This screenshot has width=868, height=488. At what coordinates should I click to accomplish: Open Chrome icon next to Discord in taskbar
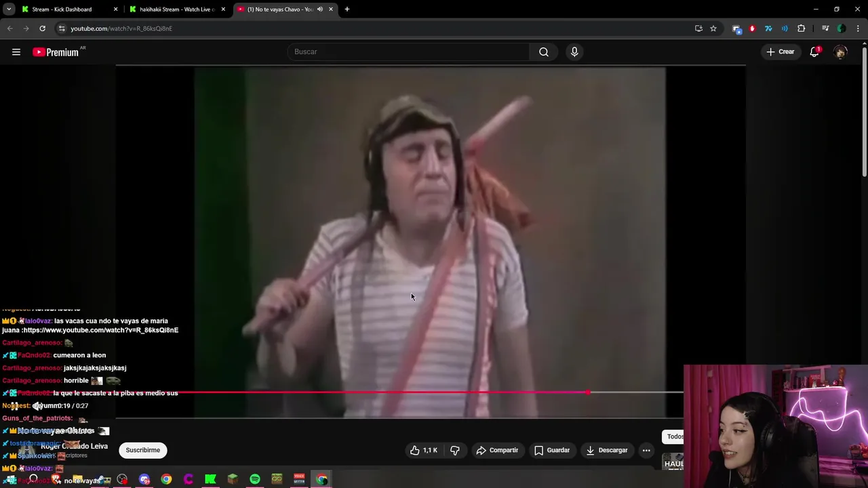pyautogui.click(x=166, y=479)
